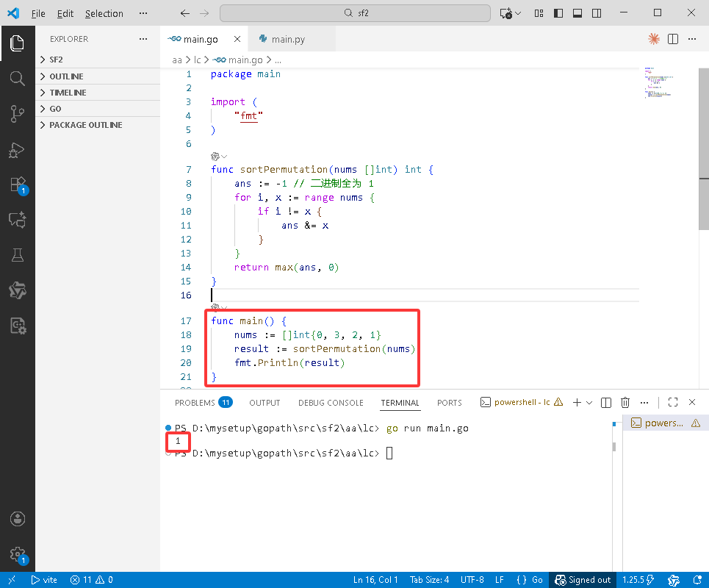Open the Testing flask view
The image size is (709, 588).
pos(17,255)
